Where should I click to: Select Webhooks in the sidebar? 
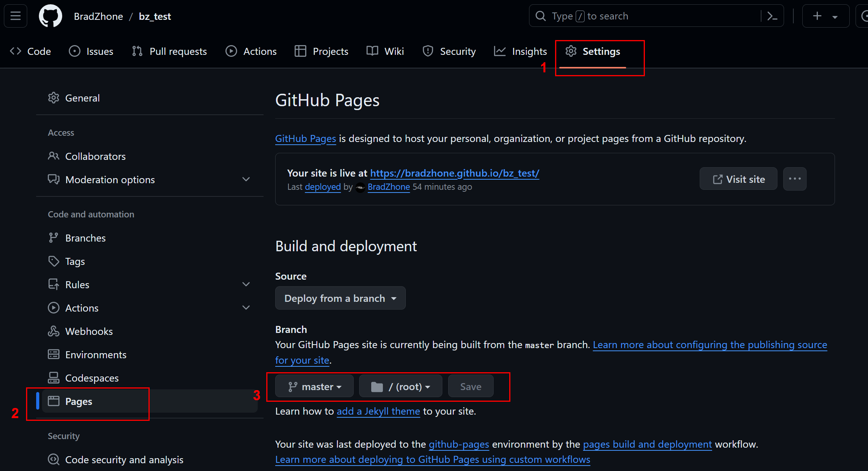[150, 331]
